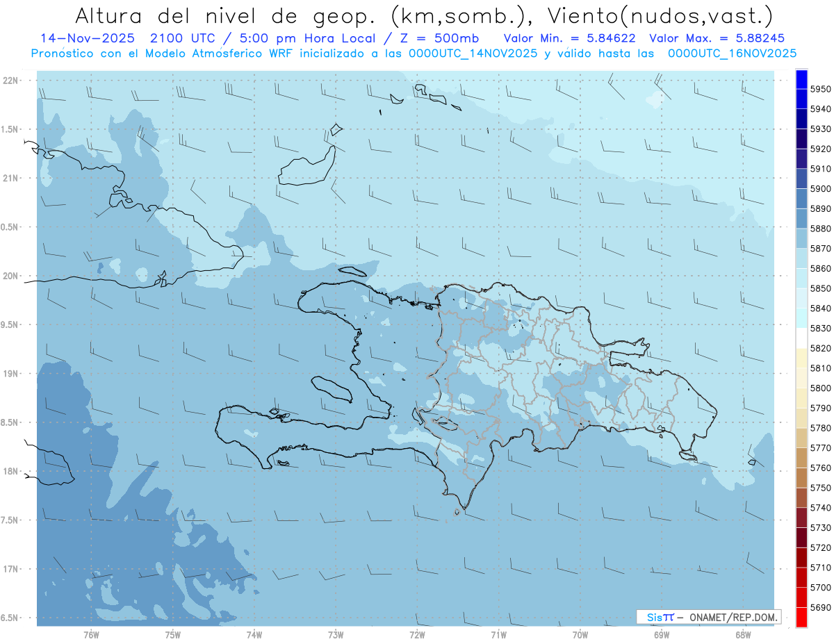Click the '76W' longitude axis label
Image resolution: width=834 pixels, height=644 pixels.
pyautogui.click(x=91, y=634)
